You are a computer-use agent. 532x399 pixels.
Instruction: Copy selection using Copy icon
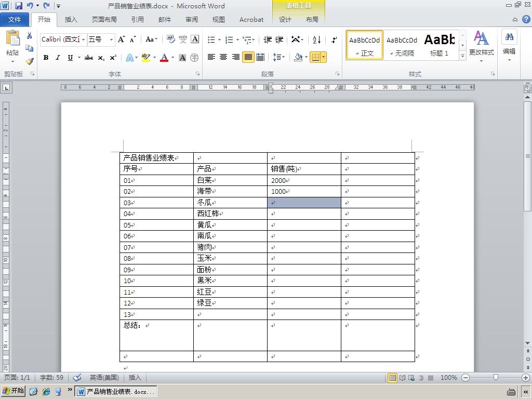[30, 48]
